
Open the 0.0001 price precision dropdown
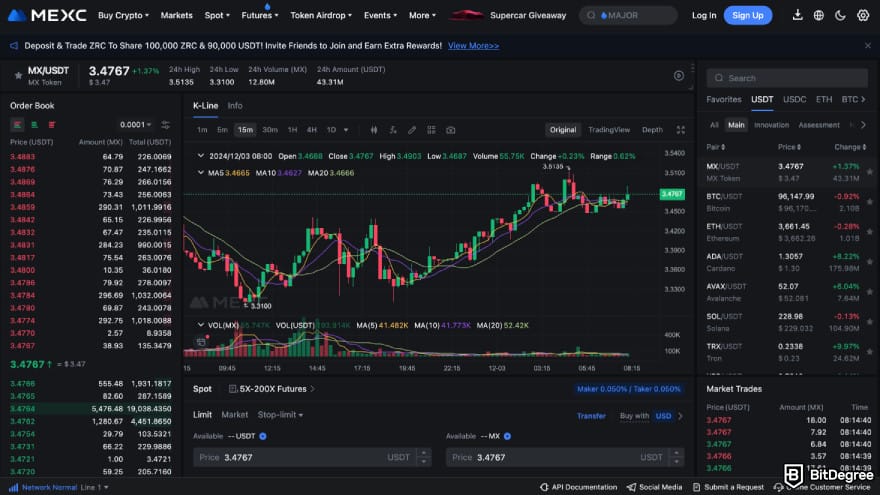(135, 125)
